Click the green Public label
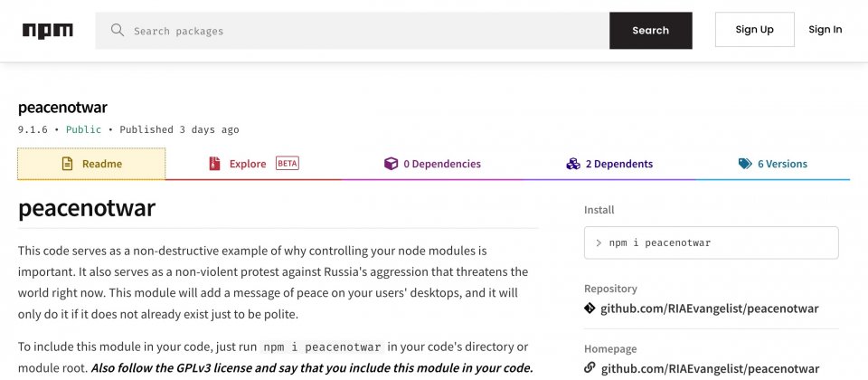This screenshot has height=380, width=868. tap(83, 129)
